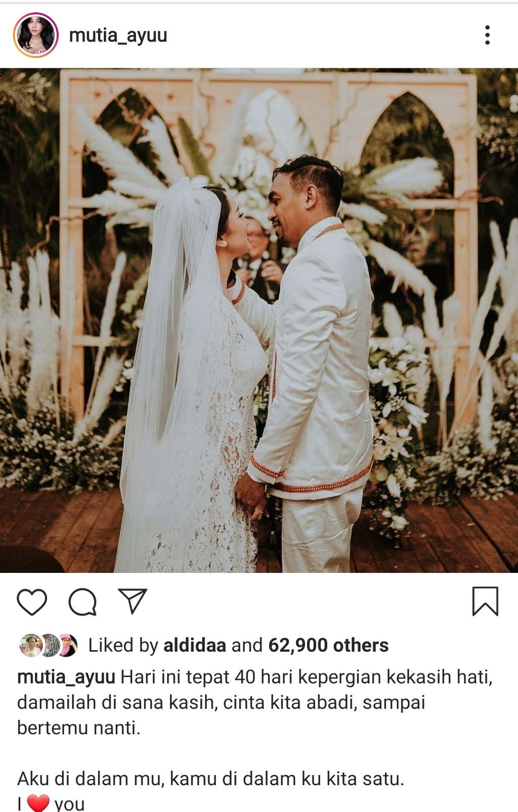518x812 pixels.
Task: Tap mutia_ayuu username in caption
Action: (66, 677)
